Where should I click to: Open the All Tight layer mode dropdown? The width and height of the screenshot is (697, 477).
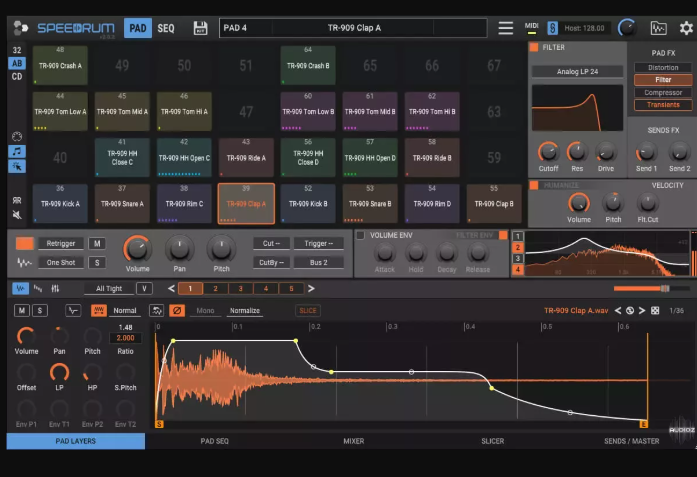coord(109,289)
